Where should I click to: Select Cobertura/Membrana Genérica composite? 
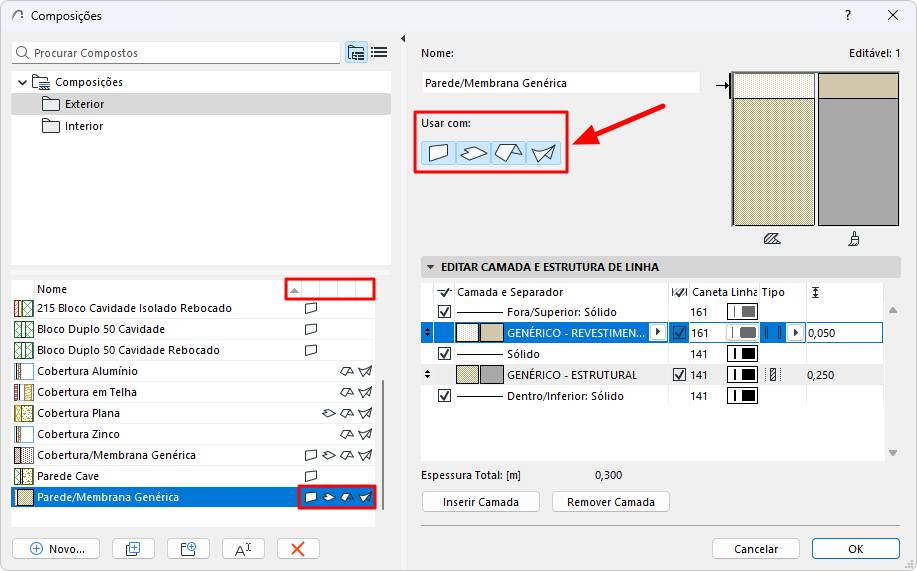click(193, 455)
